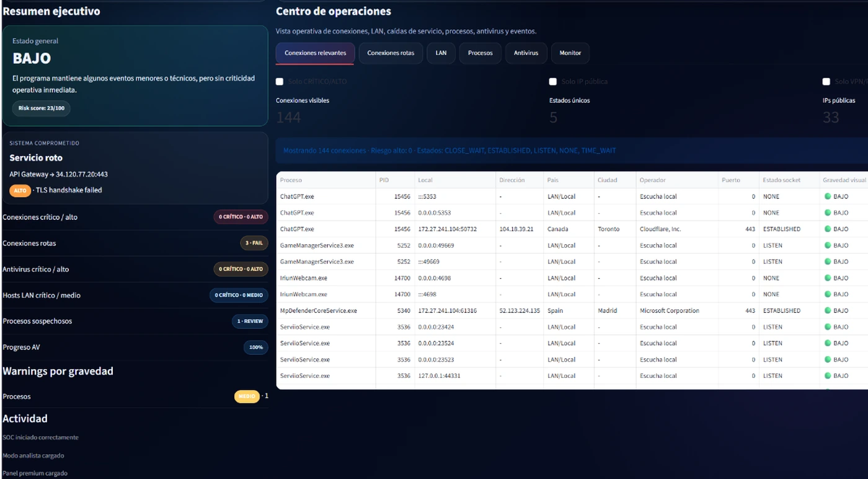The height and width of the screenshot is (479, 868).
Task: Toggle the Solo VPN checkbox
Action: [x=826, y=82]
